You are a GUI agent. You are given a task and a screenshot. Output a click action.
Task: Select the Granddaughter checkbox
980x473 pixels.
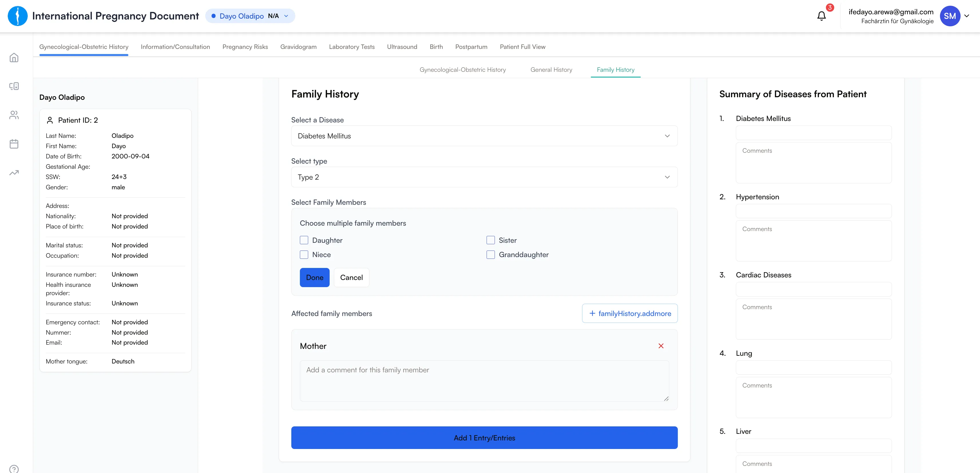(x=490, y=255)
